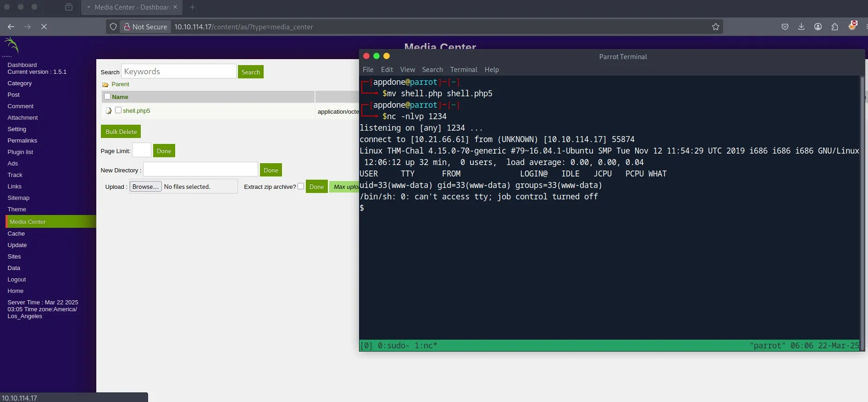868x402 pixels.
Task: Open Post in the sidebar
Action: click(x=14, y=95)
